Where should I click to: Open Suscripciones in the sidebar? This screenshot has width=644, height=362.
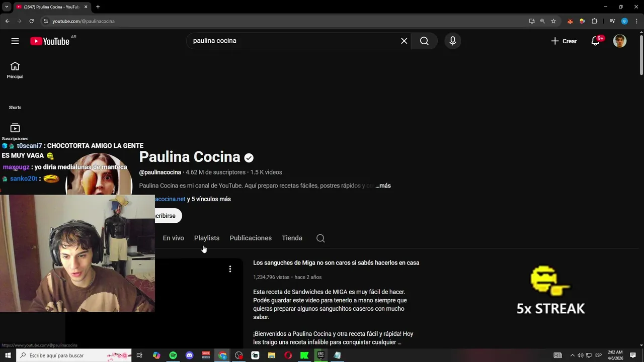(15, 132)
